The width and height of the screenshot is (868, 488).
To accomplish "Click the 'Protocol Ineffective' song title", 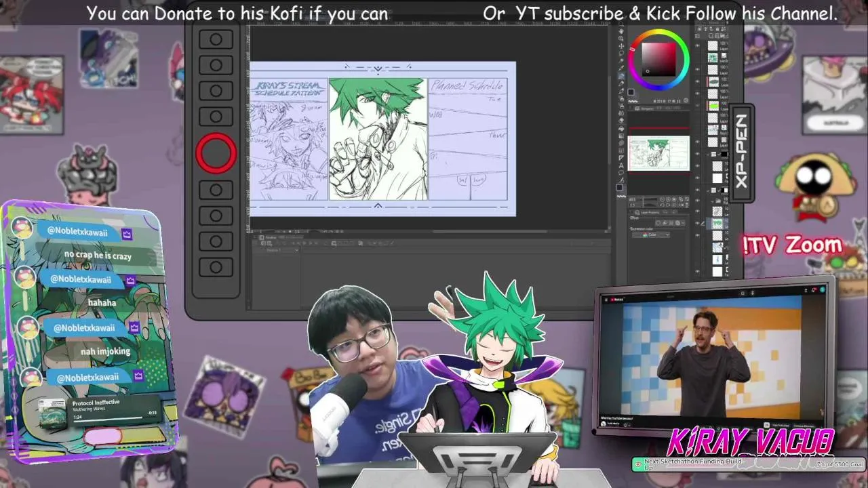I will click(96, 402).
